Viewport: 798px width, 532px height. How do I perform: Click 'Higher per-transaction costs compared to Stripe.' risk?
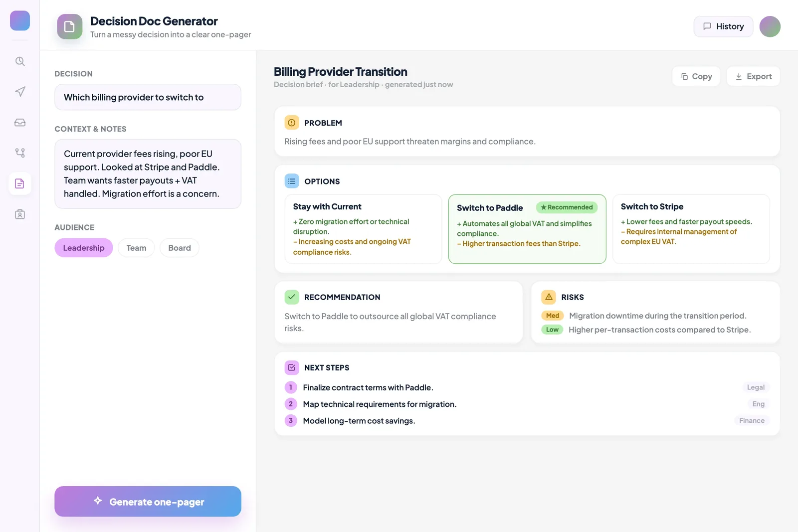point(660,330)
